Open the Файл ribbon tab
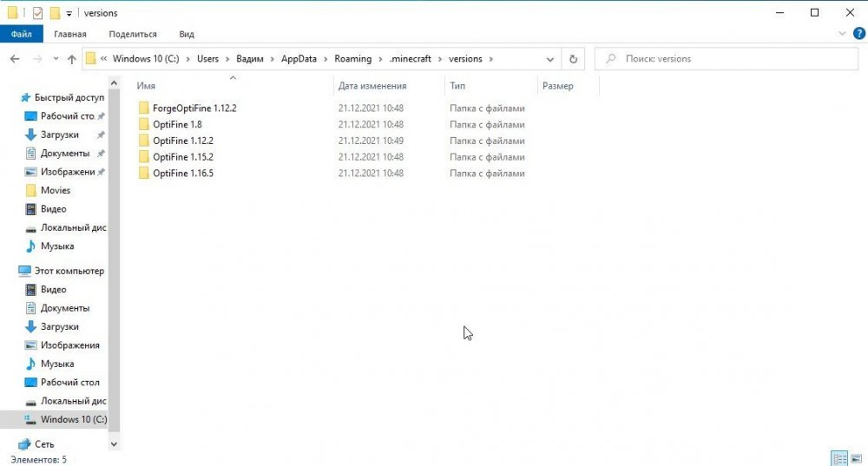 coord(21,34)
